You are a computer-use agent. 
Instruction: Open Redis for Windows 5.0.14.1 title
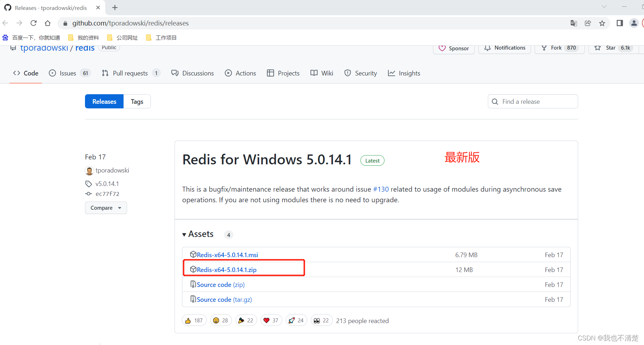pos(267,159)
